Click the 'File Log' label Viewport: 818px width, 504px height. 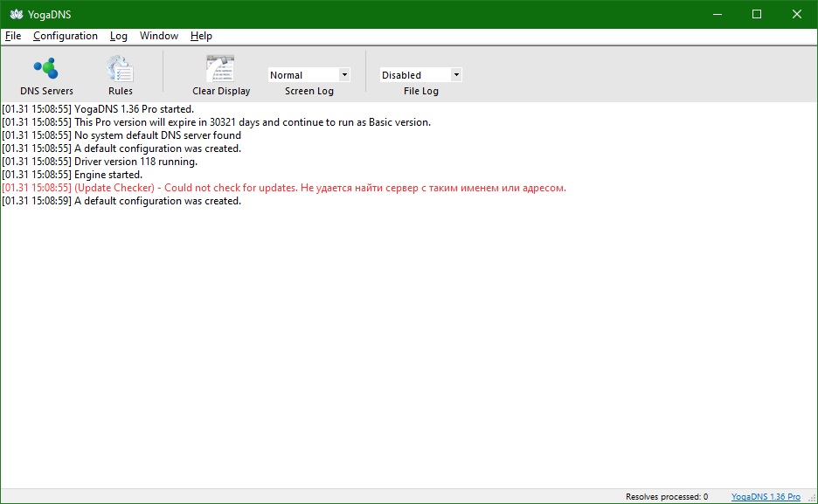[x=421, y=91]
